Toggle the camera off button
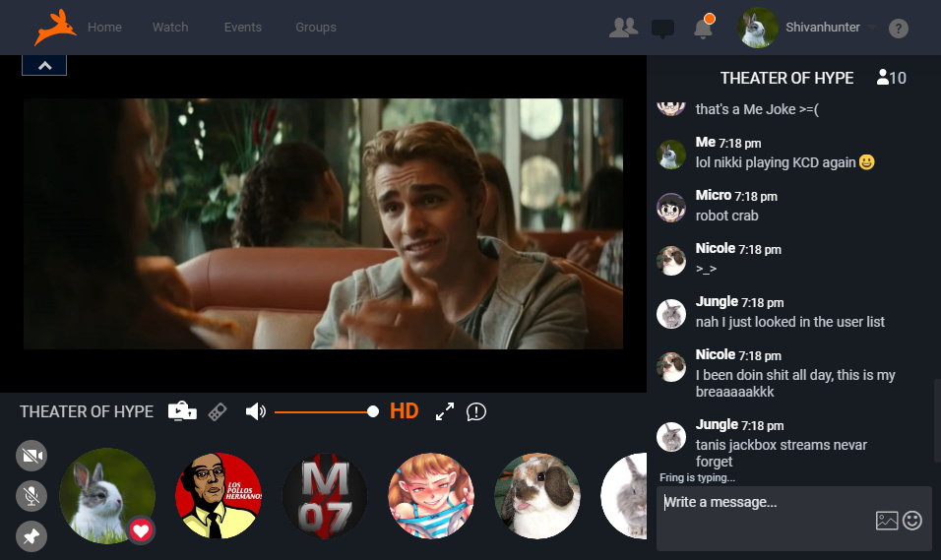Image resolution: width=941 pixels, height=560 pixels. click(x=31, y=456)
